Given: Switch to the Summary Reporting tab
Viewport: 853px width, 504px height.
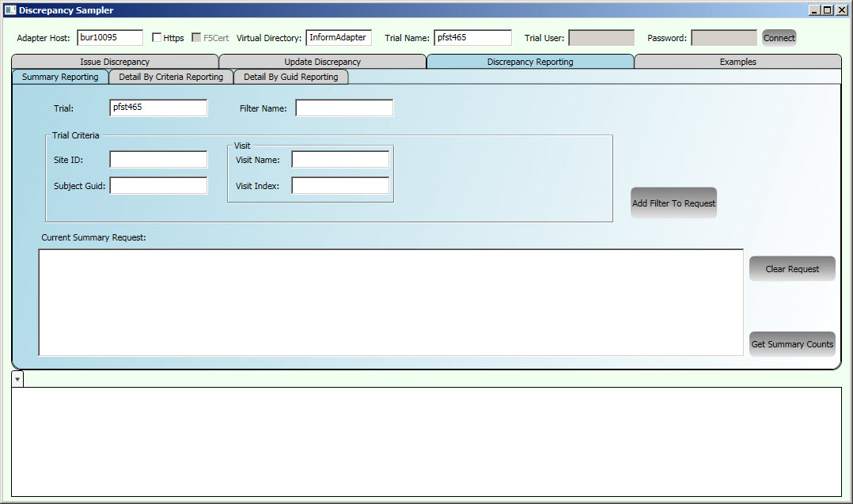Looking at the screenshot, I should point(59,77).
